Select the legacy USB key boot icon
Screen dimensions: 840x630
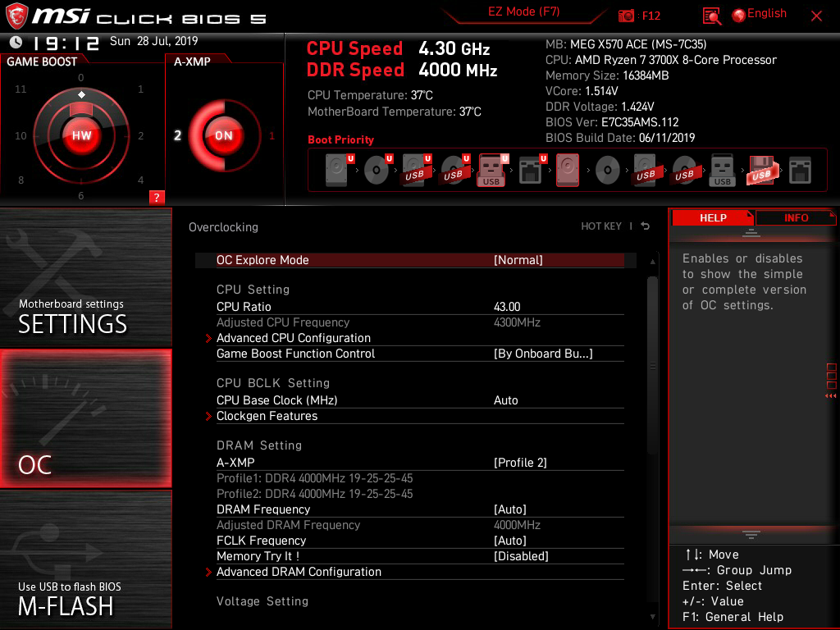click(x=722, y=171)
